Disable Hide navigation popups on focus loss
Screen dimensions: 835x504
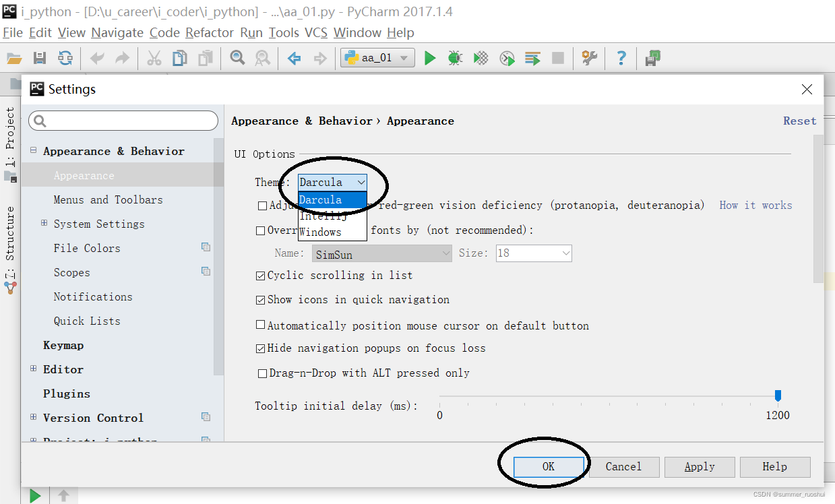(x=260, y=348)
